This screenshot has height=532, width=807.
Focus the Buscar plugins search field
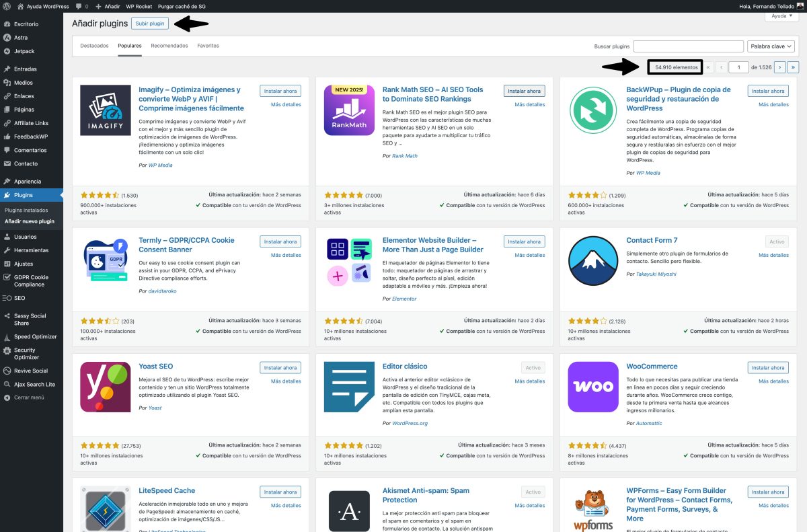(688, 46)
